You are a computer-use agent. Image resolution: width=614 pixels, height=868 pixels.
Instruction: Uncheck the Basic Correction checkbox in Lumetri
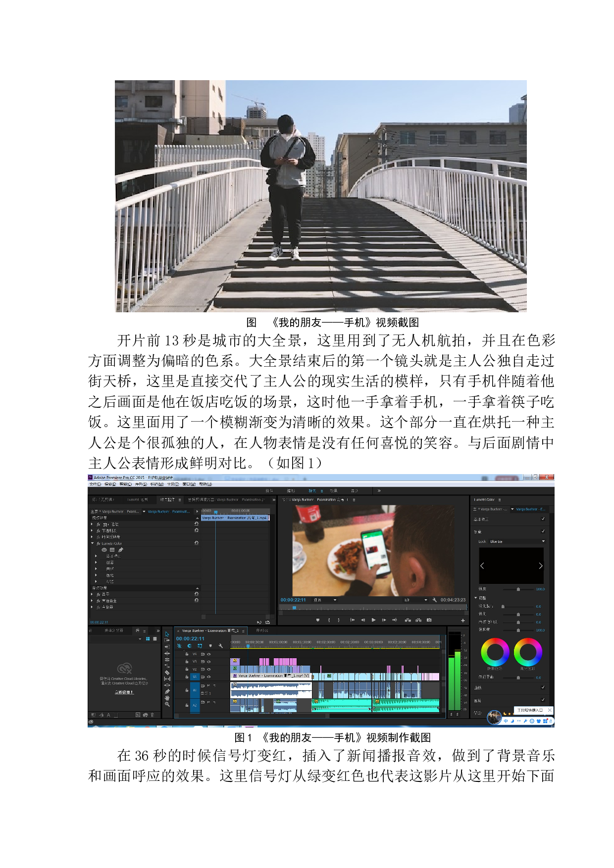click(x=543, y=519)
